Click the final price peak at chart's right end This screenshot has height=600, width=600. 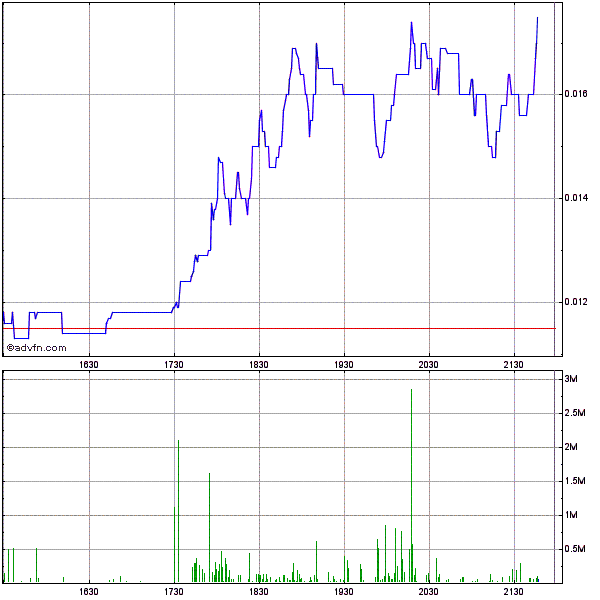pyautogui.click(x=537, y=18)
